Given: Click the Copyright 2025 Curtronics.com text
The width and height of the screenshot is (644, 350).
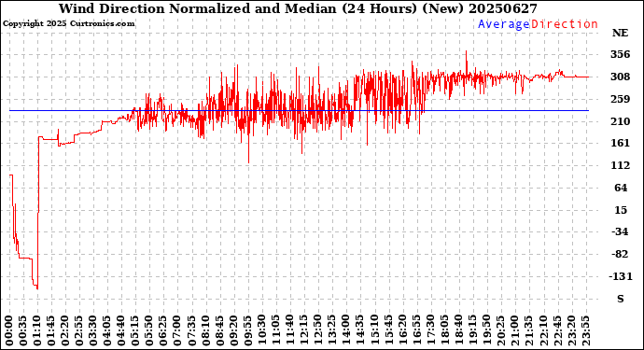Looking at the screenshot, I should (68, 24).
